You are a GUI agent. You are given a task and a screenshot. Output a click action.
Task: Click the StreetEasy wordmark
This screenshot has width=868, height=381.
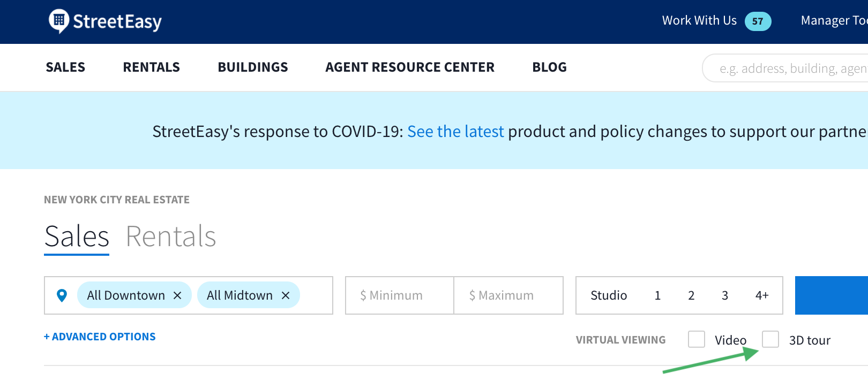point(117,22)
